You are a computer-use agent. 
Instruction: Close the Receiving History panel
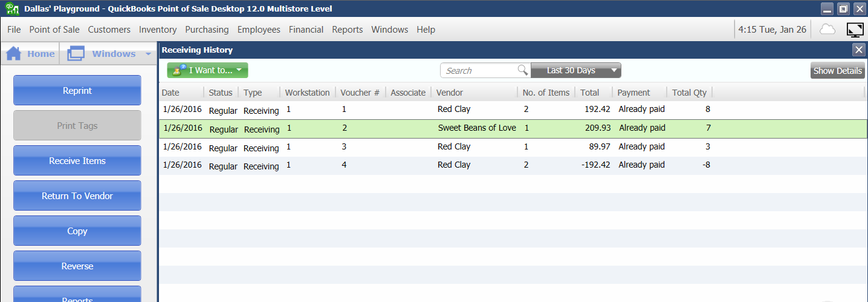point(858,50)
